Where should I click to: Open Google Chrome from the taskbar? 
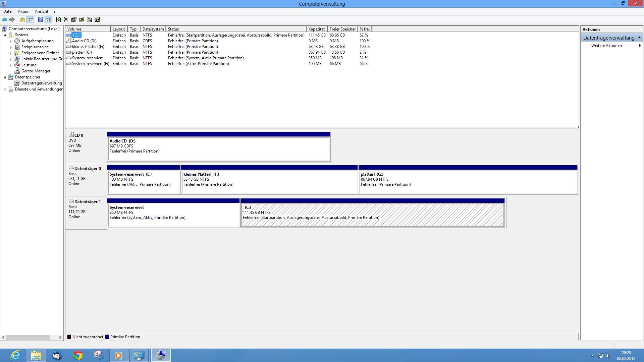pyautogui.click(x=78, y=355)
